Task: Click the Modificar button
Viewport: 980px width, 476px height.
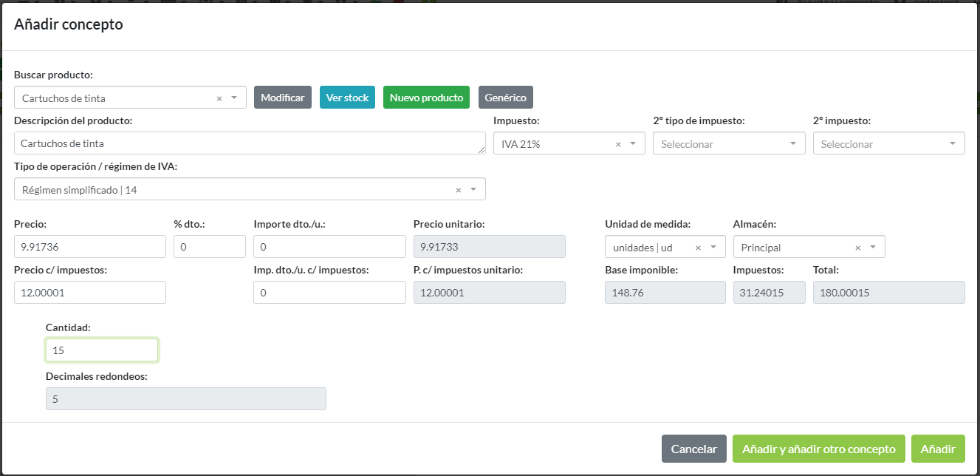Action: 282,98
